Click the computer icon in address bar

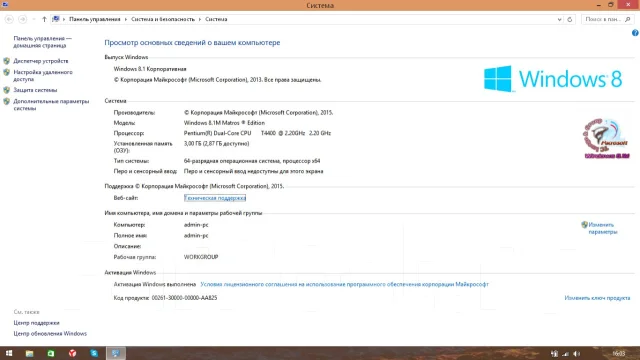pyautogui.click(x=56, y=19)
